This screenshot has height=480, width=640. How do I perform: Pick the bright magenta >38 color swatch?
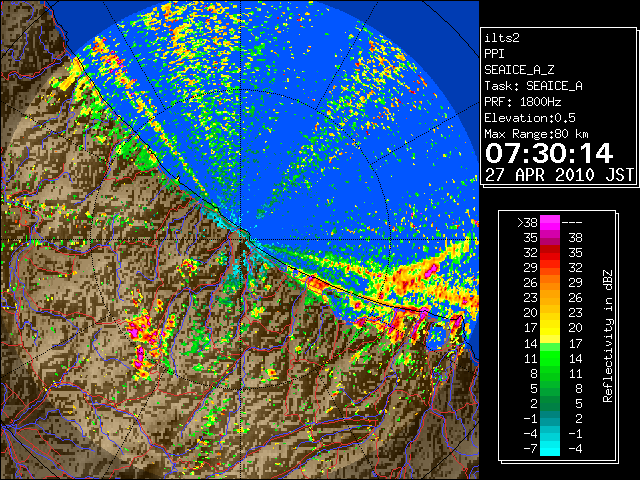click(550, 222)
